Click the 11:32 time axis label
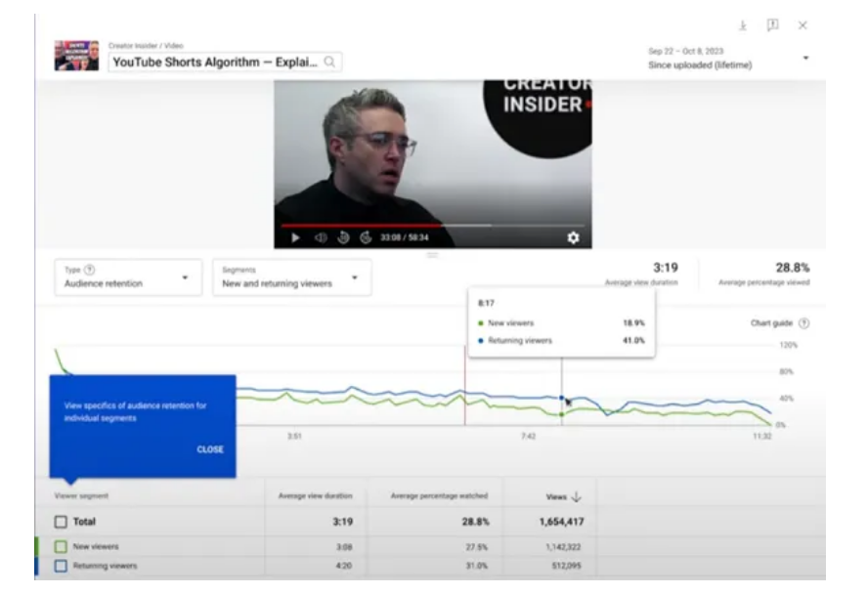The image size is (868, 594). point(762,437)
